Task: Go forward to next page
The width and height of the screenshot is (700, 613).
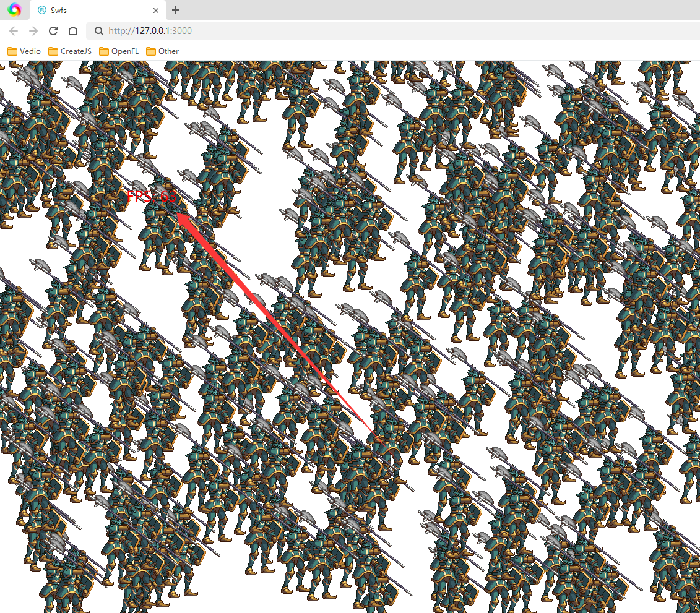Action: click(x=33, y=31)
